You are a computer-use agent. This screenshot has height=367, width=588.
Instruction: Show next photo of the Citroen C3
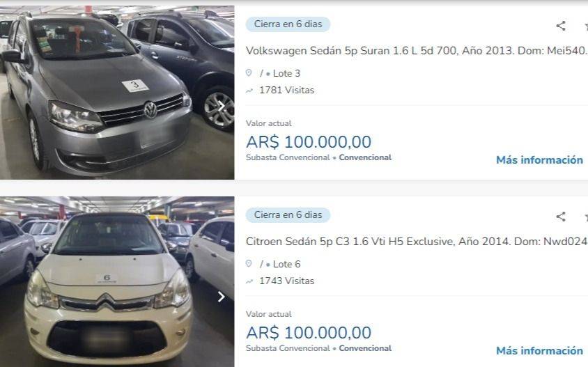pos(222,297)
